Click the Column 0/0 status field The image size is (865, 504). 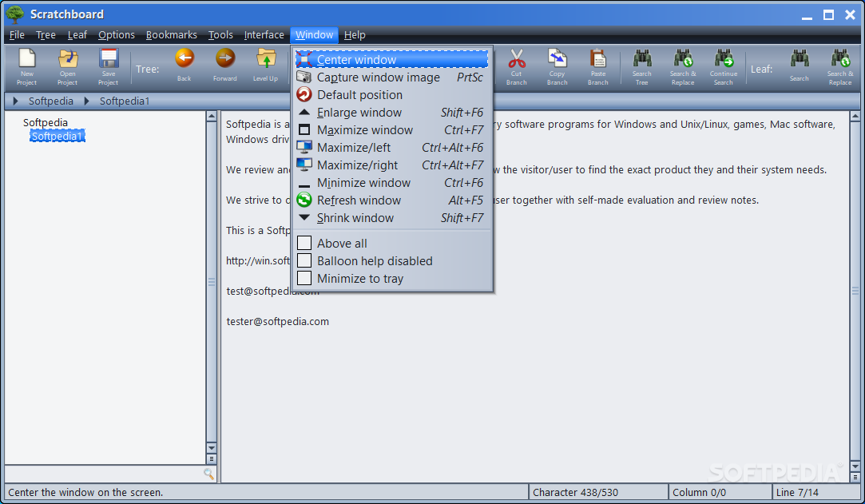click(x=720, y=493)
